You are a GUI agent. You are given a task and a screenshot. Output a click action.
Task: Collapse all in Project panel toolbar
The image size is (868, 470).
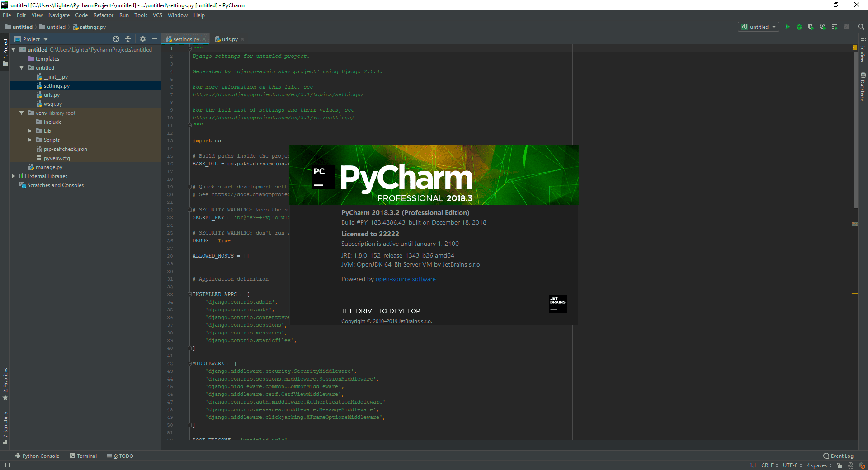point(128,39)
